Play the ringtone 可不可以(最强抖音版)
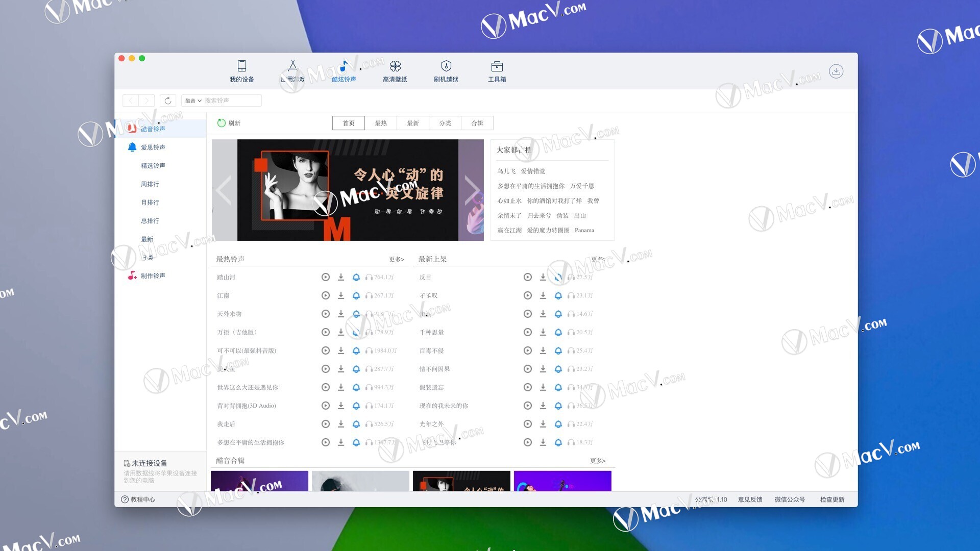Viewport: 980px width, 551px height. click(326, 350)
